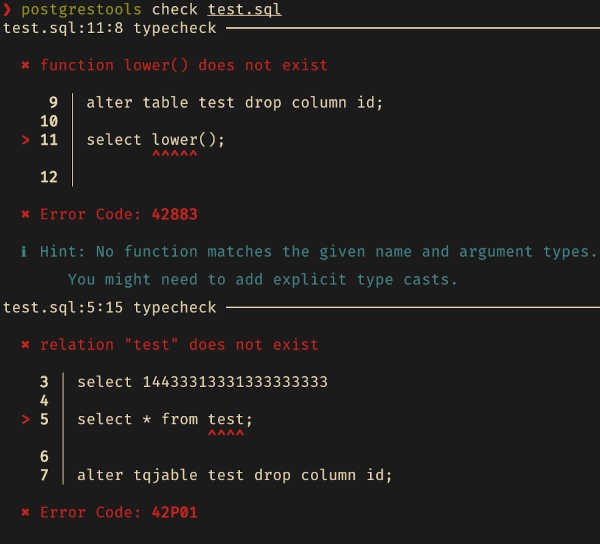Click the red arrow marker at line 5
The image size is (600, 544).
[25, 419]
